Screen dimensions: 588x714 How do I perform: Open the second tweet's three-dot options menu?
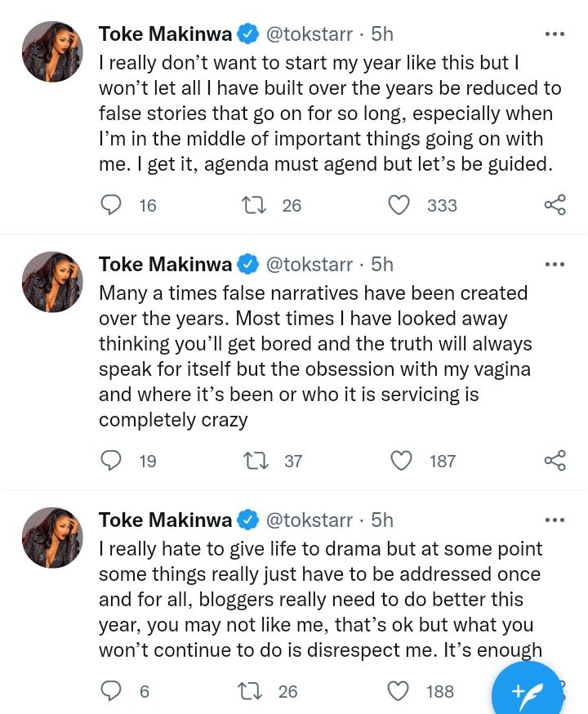[555, 264]
